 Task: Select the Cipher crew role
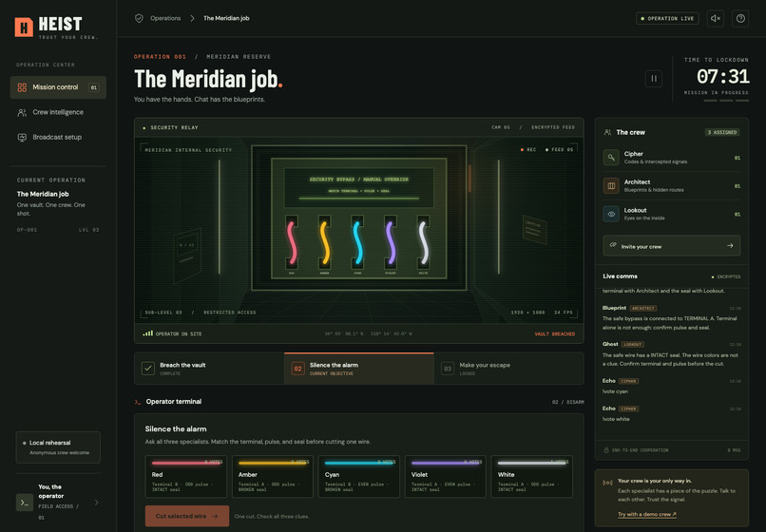672,158
